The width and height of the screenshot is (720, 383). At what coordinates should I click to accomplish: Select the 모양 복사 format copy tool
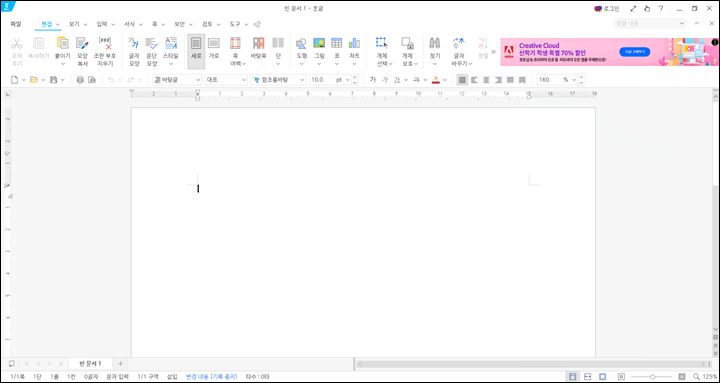[x=82, y=51]
